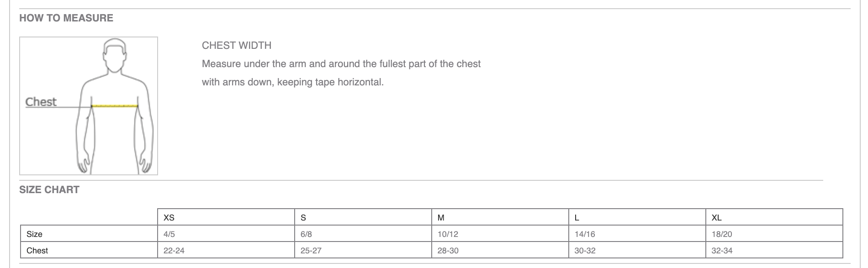Select the S column header
This screenshot has width=868, height=268.
coord(303,218)
